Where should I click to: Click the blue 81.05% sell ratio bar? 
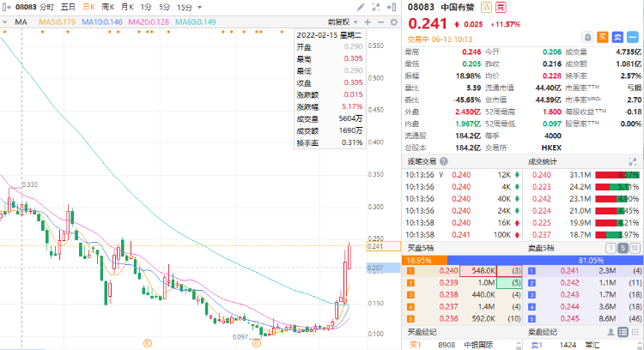point(545,260)
